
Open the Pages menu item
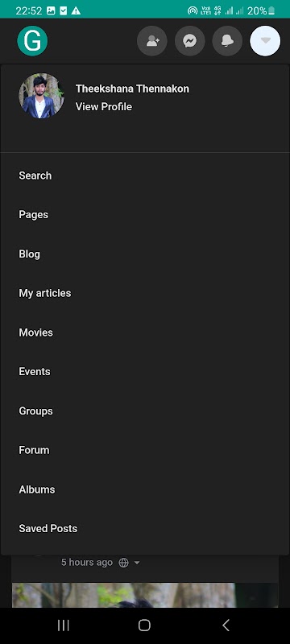(34, 215)
